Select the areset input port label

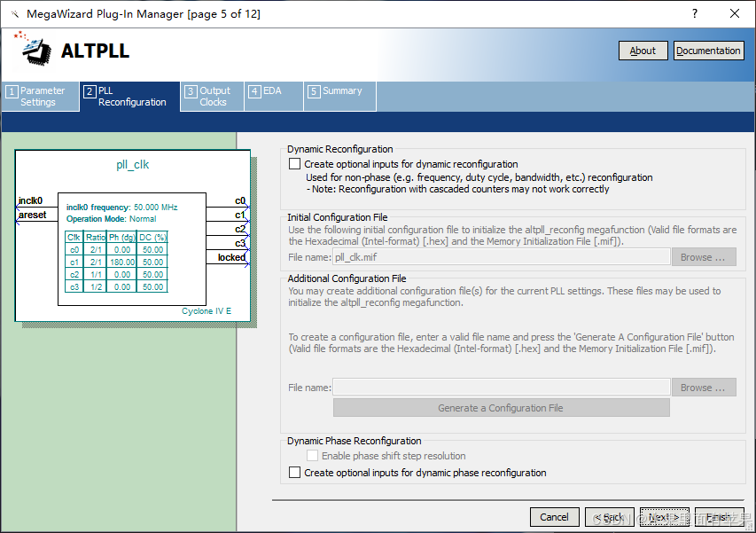(x=32, y=215)
